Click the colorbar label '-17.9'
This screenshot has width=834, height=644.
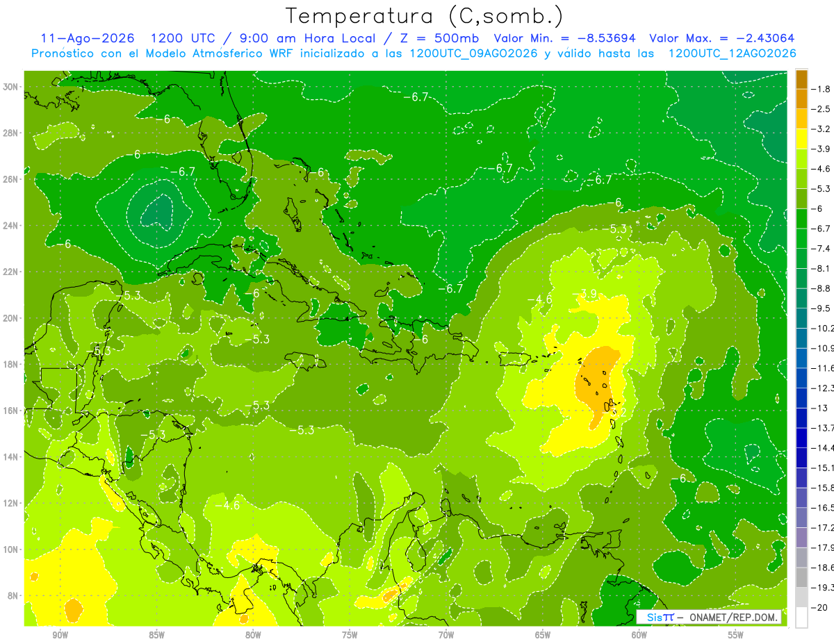click(x=822, y=547)
